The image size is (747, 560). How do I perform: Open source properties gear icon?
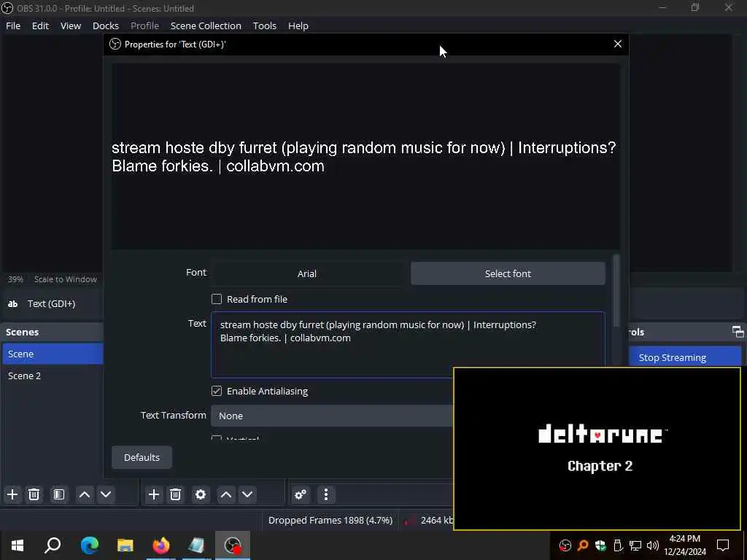click(201, 494)
